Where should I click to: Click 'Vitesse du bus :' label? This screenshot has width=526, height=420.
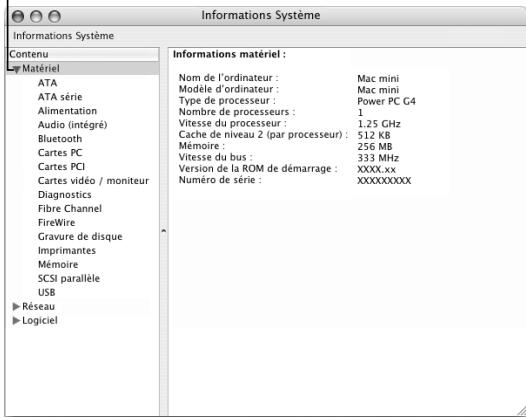click(215, 157)
